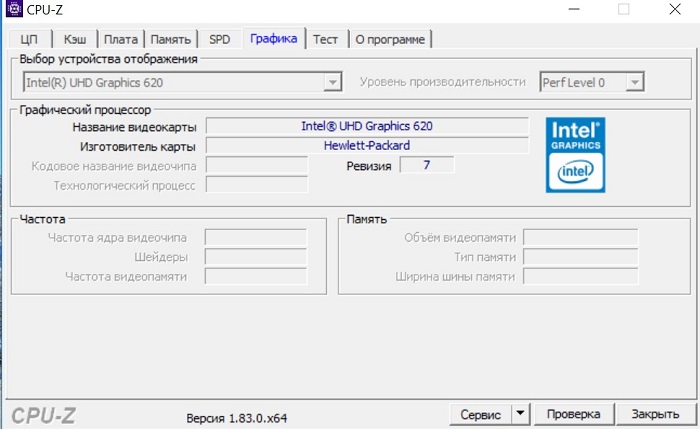Click the Изготовитель карты label
This screenshot has width=700, height=429.
[138, 146]
